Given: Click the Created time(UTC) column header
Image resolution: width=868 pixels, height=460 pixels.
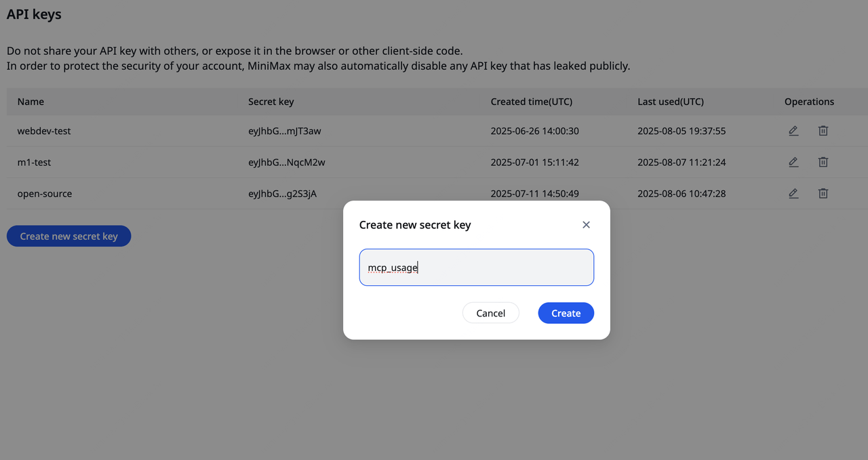Looking at the screenshot, I should (532, 101).
